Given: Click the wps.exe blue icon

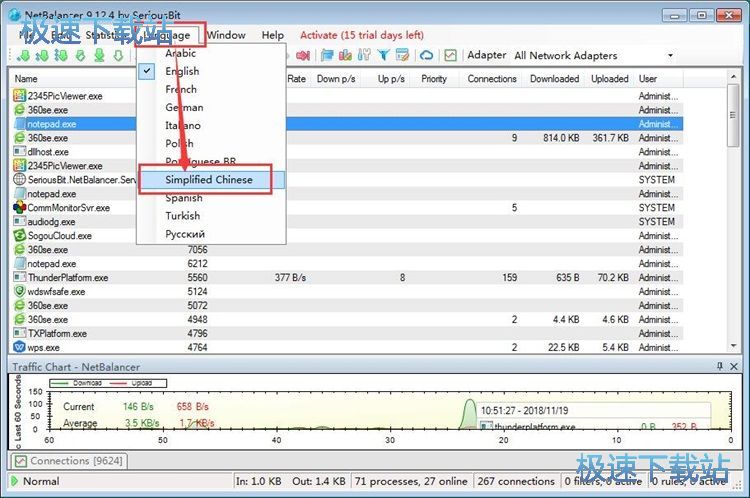Looking at the screenshot, I should pyautogui.click(x=20, y=347).
